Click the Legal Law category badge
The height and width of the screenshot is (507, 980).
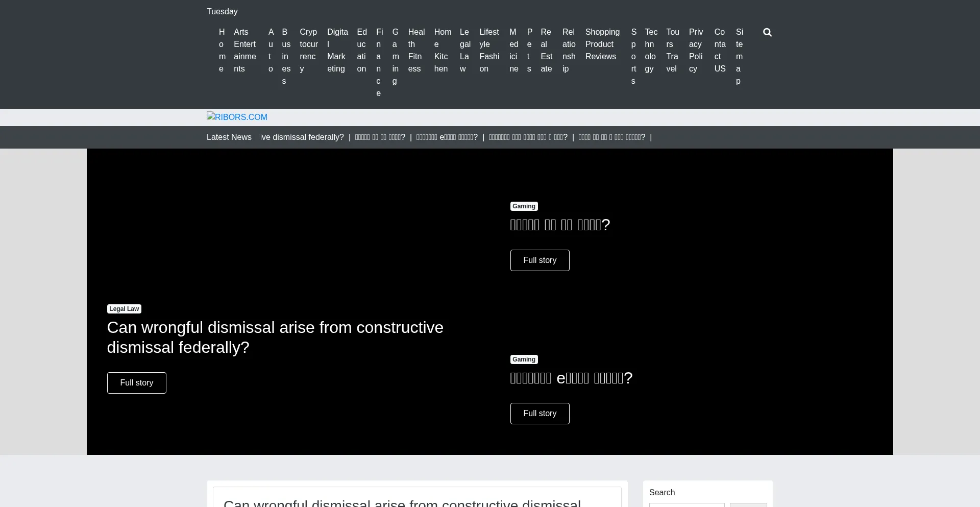pos(124,309)
